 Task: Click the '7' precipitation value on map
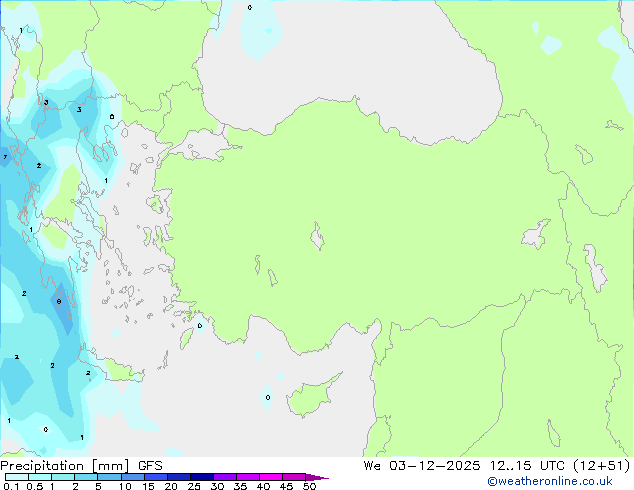coord(5,157)
